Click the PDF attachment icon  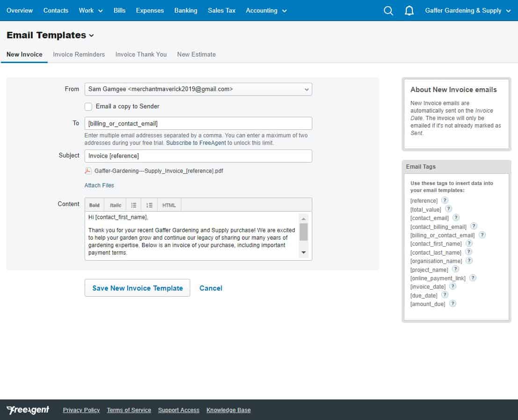88,171
